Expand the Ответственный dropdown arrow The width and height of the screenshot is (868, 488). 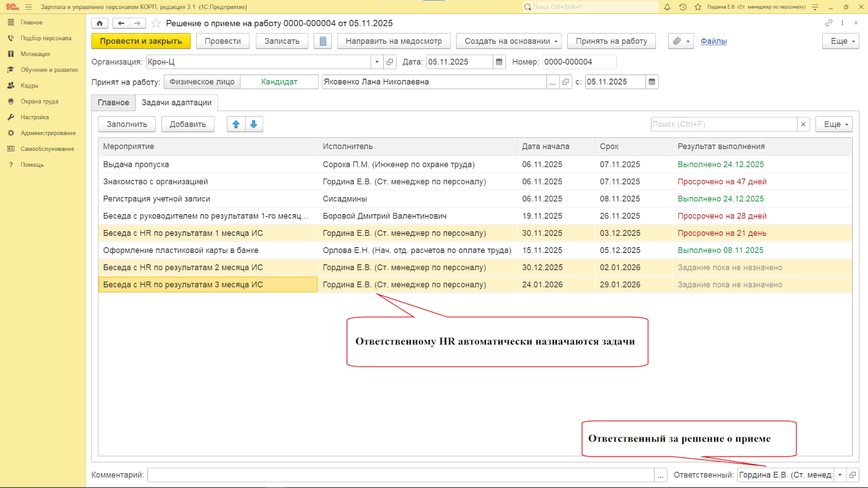pyautogui.click(x=840, y=475)
